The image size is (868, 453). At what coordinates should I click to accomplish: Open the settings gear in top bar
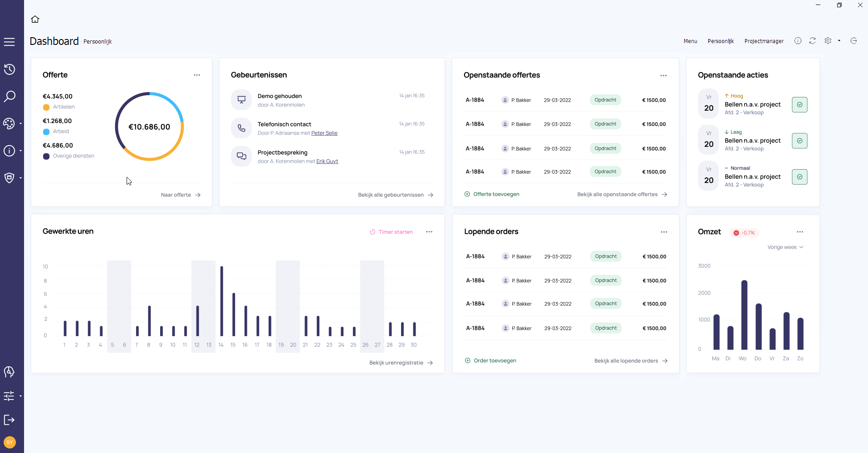(x=828, y=41)
